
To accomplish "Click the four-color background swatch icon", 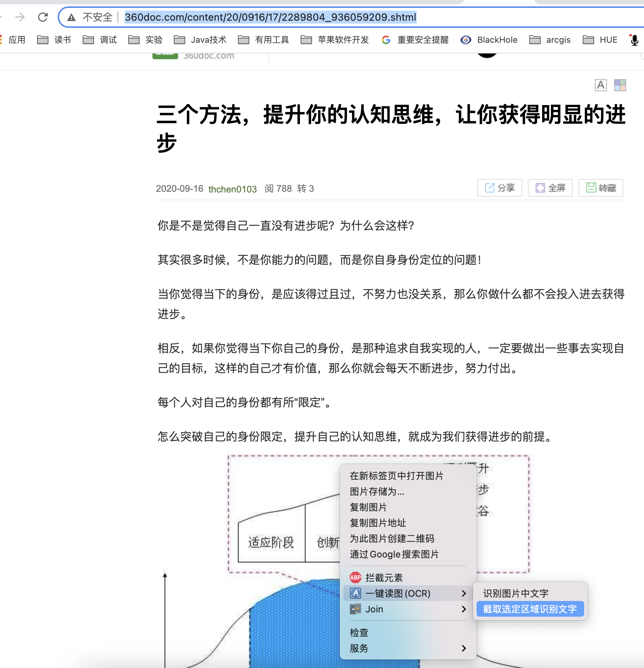I will (620, 85).
